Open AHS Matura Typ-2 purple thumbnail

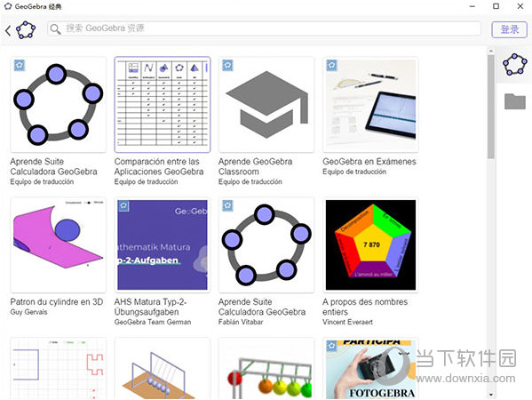[x=163, y=244]
